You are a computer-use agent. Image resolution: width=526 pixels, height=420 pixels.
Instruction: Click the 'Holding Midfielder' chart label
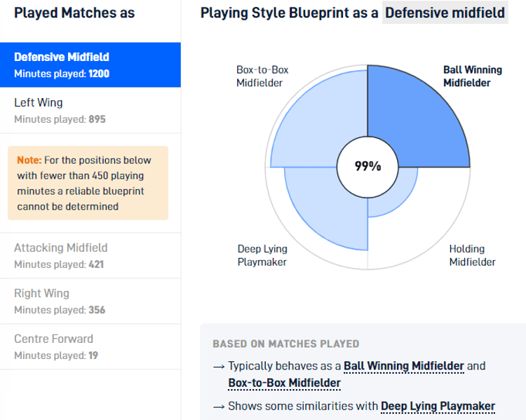click(472, 255)
